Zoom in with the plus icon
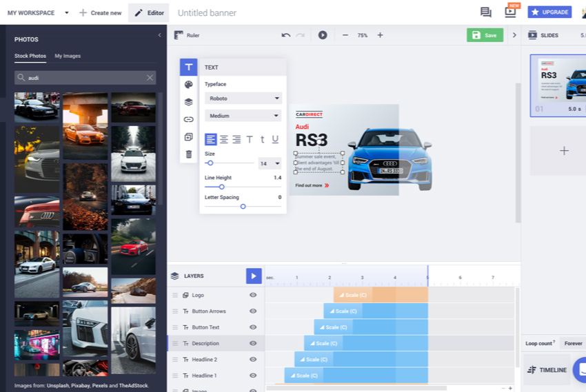 (380, 35)
